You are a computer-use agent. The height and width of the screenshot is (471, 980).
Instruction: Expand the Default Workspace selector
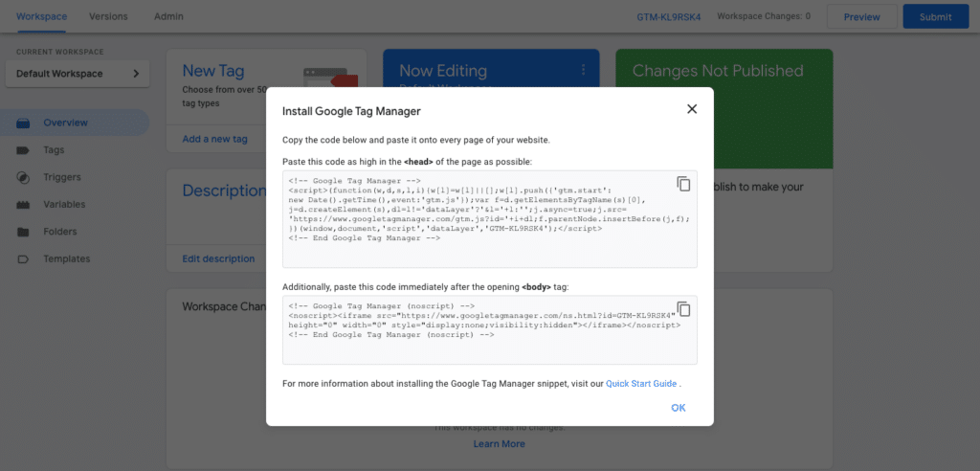pyautogui.click(x=78, y=74)
